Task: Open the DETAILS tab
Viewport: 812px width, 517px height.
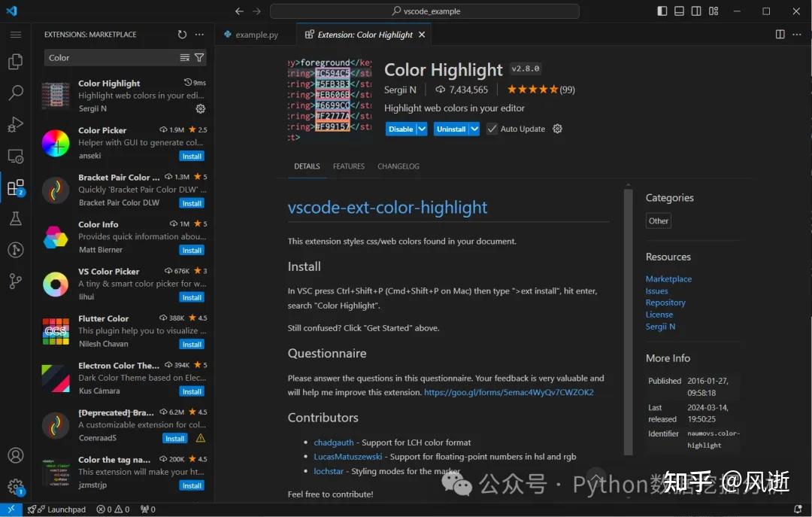Action: (x=307, y=166)
